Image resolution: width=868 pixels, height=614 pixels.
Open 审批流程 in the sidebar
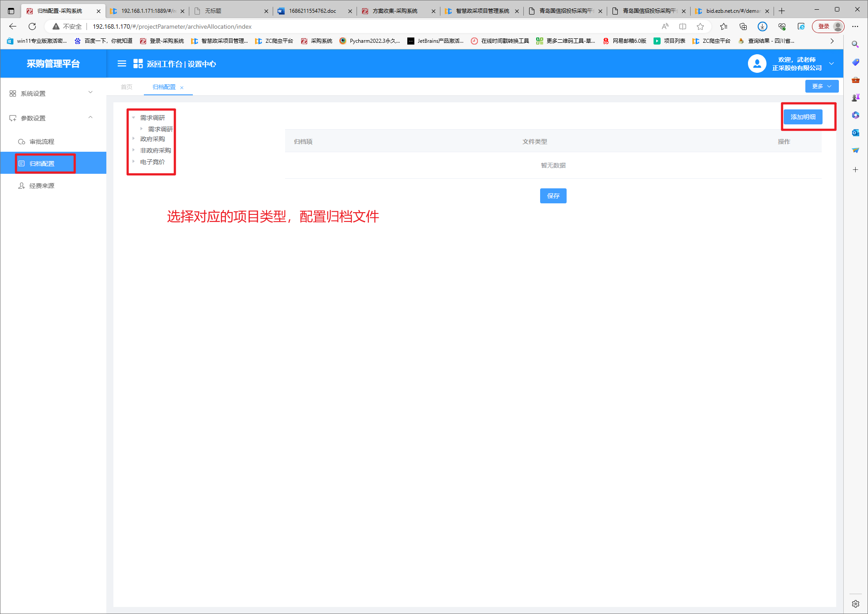coord(41,142)
